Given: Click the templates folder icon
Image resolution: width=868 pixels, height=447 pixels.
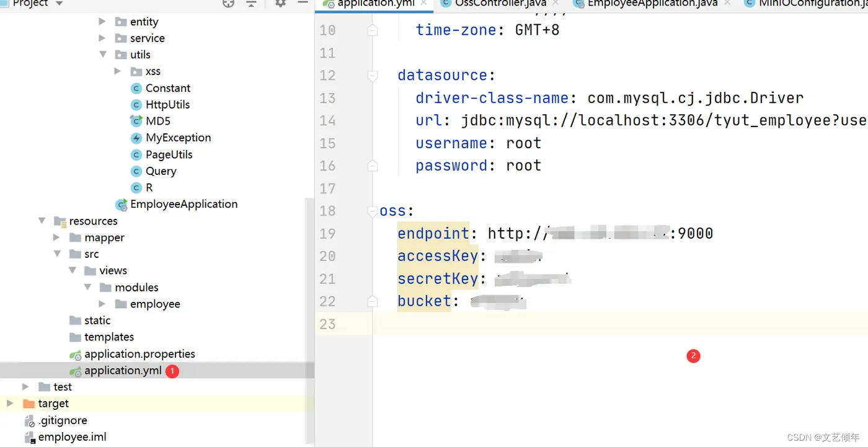Looking at the screenshot, I should pos(75,337).
